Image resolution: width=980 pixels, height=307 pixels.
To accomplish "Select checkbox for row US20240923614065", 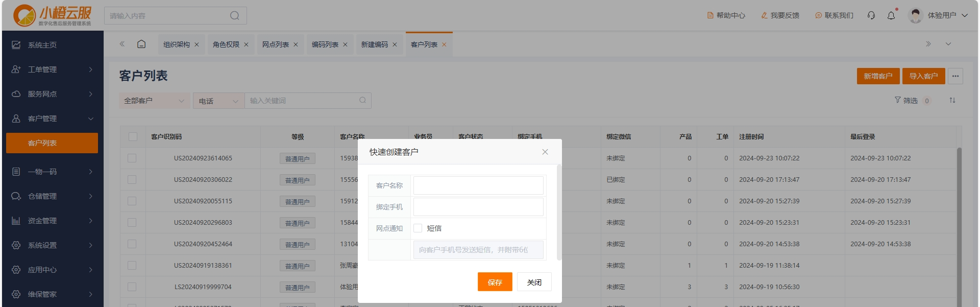I will pos(132,158).
